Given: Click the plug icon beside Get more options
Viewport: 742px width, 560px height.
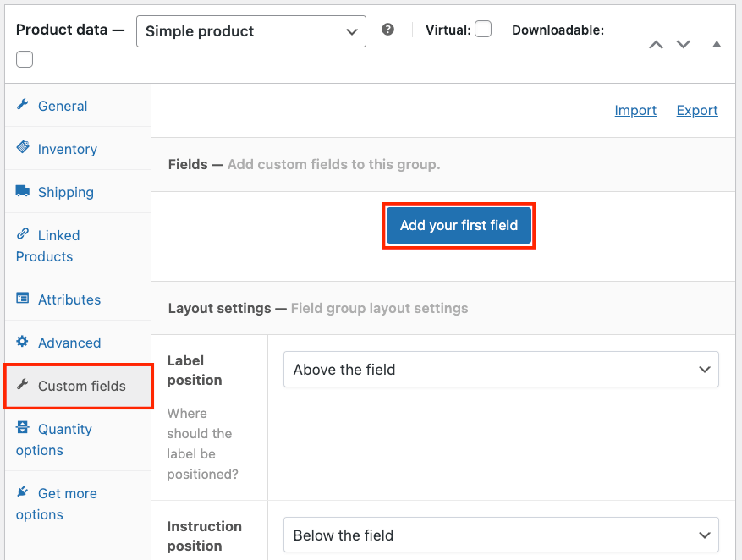Looking at the screenshot, I should [22, 491].
